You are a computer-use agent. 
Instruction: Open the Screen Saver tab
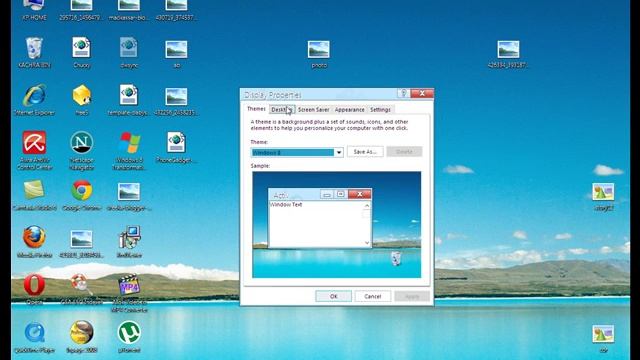313,109
